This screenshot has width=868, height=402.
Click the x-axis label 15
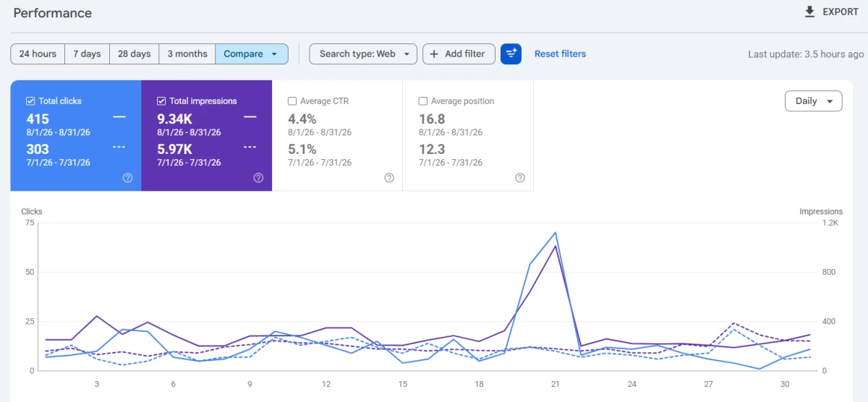point(403,384)
